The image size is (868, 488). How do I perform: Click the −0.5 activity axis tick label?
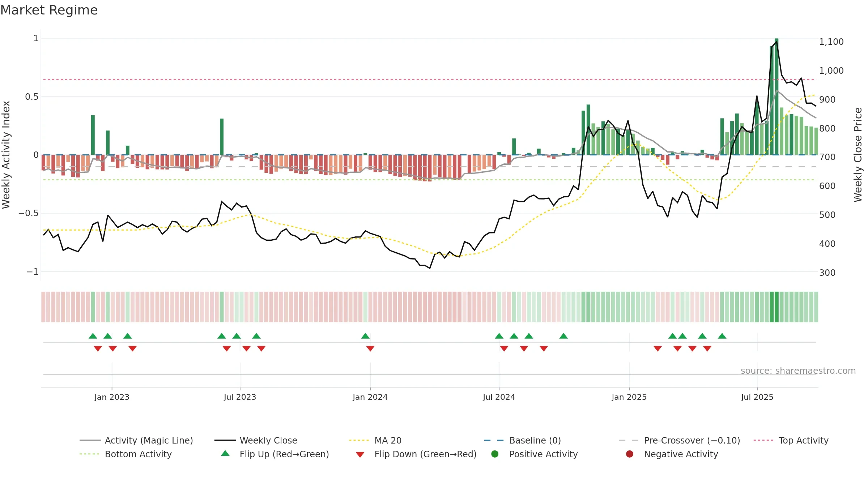(28, 213)
